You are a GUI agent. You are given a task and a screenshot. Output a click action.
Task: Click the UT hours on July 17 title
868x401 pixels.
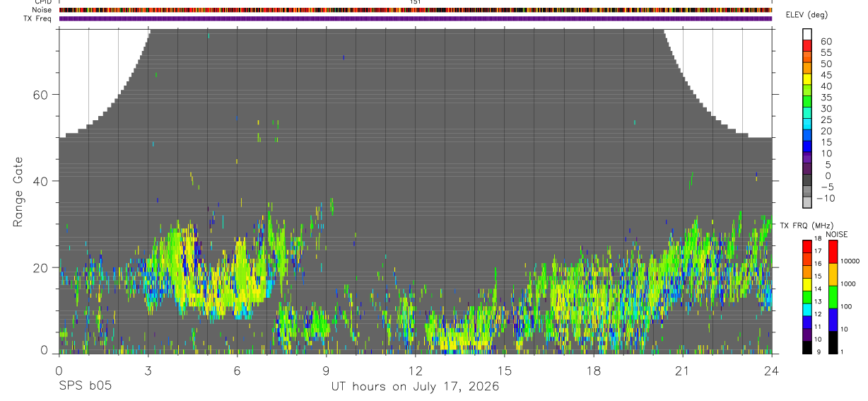click(x=416, y=386)
